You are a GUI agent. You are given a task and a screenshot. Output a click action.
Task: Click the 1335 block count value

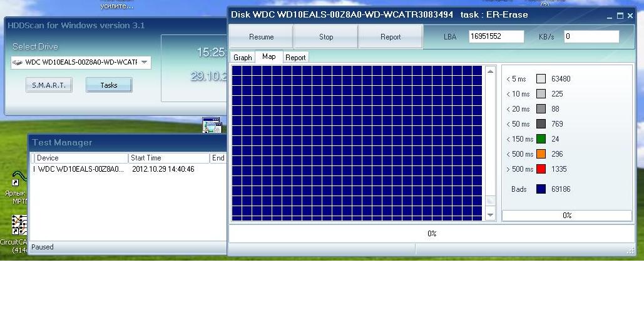pos(559,169)
